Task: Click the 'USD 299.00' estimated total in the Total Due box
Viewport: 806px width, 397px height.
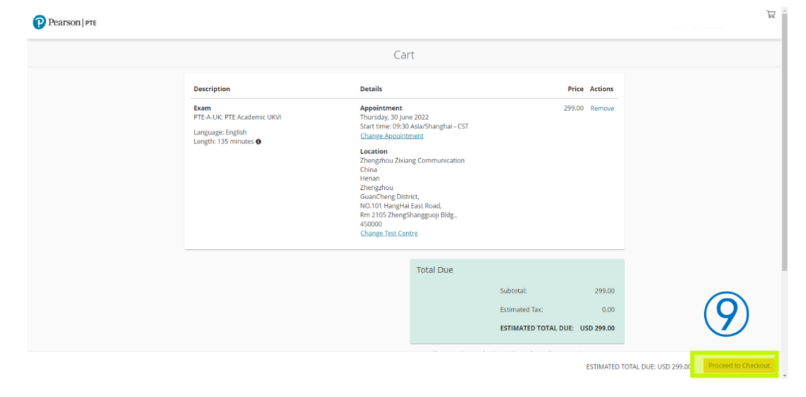Action: click(597, 328)
